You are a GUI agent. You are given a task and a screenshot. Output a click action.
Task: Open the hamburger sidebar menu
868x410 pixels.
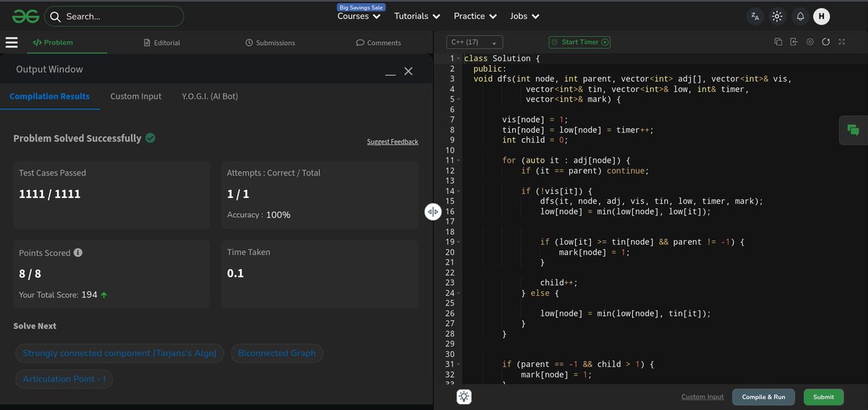pyautogui.click(x=12, y=43)
